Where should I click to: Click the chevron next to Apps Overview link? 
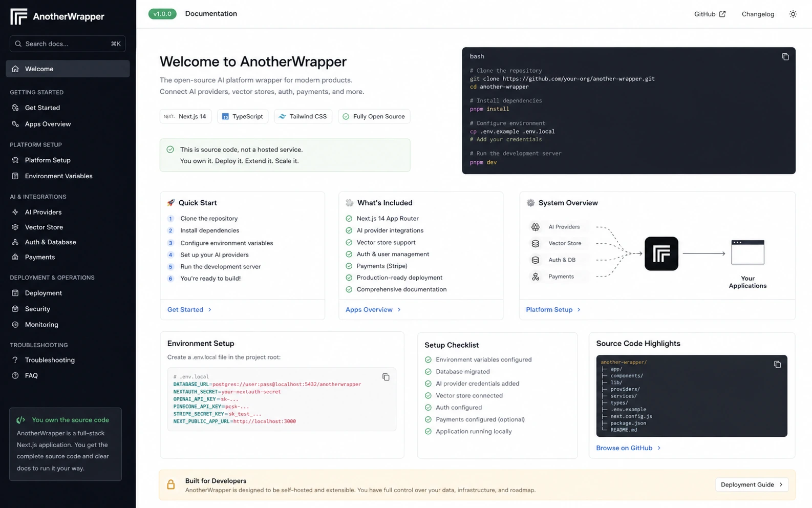[x=399, y=310]
